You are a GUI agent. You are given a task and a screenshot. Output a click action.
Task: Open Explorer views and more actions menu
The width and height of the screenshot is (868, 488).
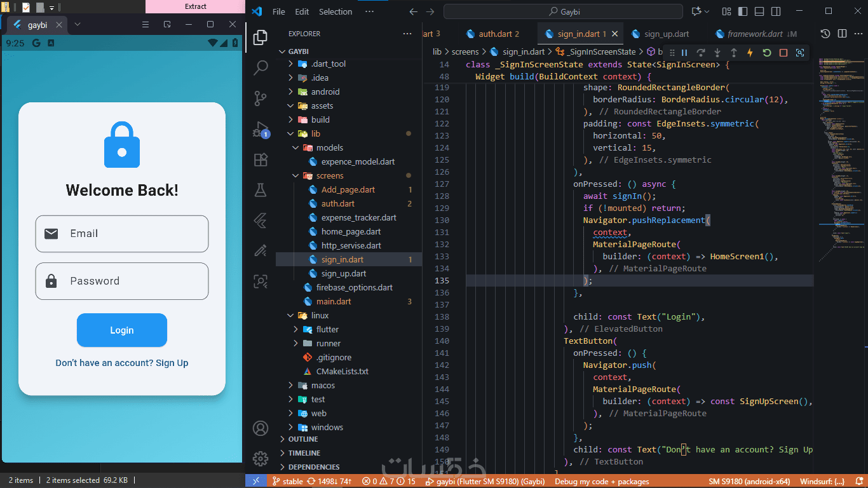point(407,34)
